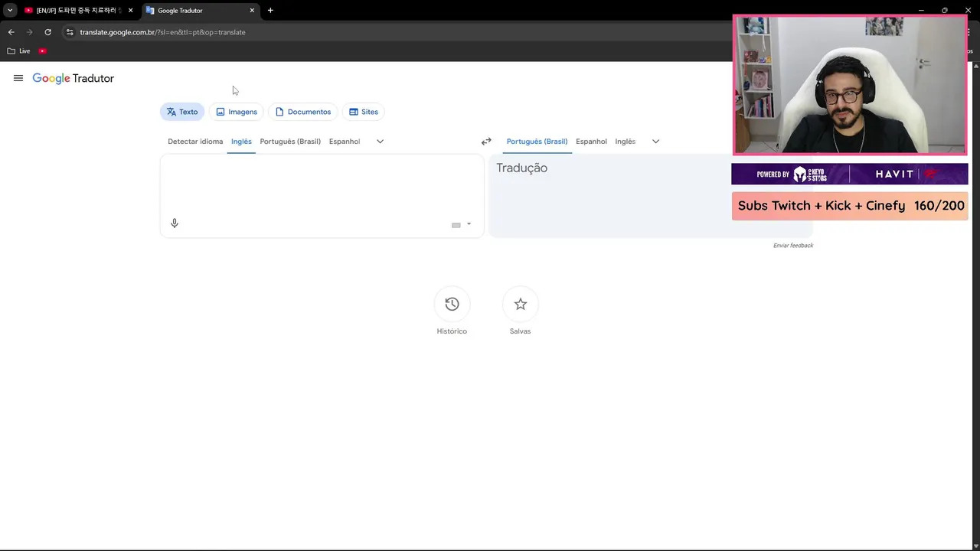The height and width of the screenshot is (551, 980).
Task: Select Espanhol as source language
Action: (345, 142)
